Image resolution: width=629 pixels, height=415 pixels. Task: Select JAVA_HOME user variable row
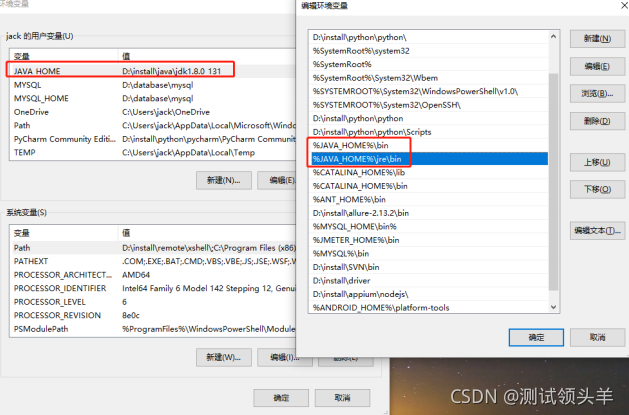coord(153,71)
